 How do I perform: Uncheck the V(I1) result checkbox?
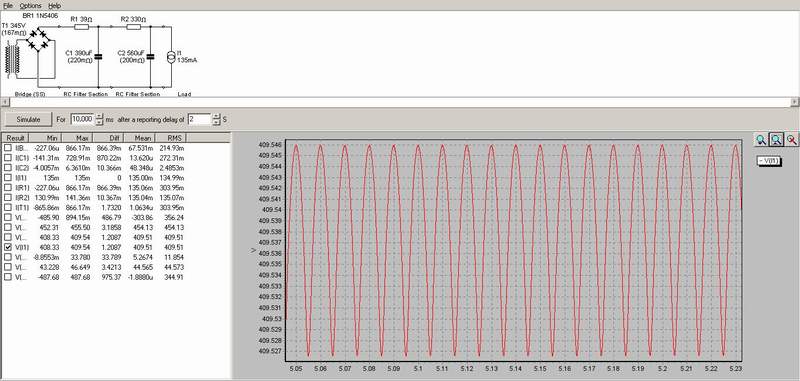pos(8,247)
